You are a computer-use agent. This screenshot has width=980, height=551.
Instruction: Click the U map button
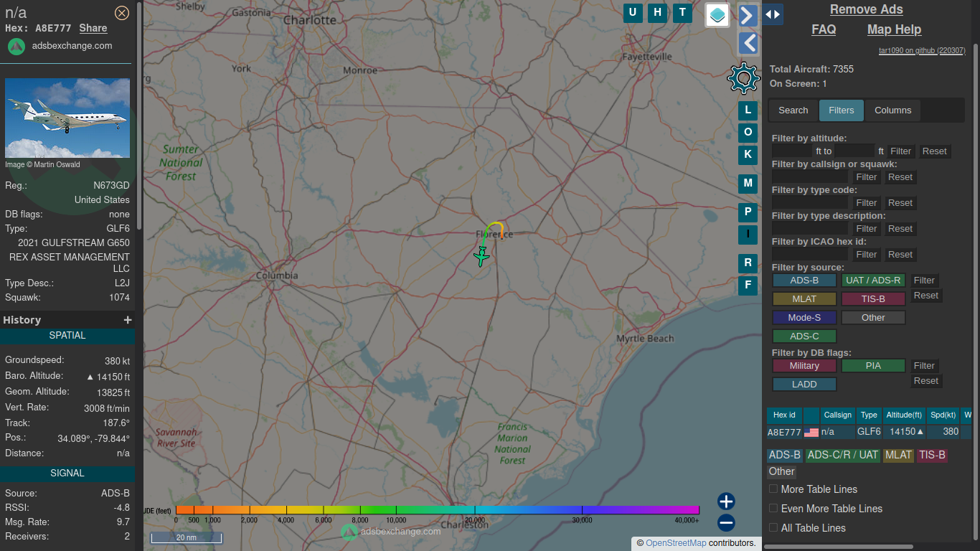pos(633,12)
